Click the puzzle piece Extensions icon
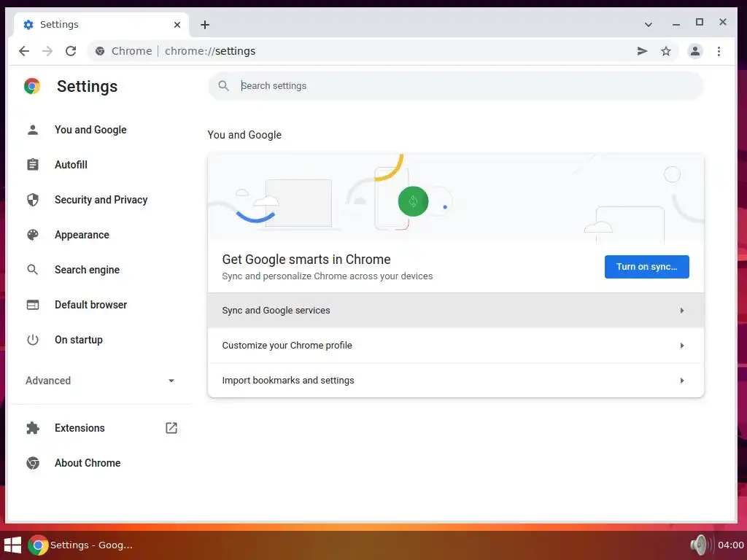 pos(32,428)
